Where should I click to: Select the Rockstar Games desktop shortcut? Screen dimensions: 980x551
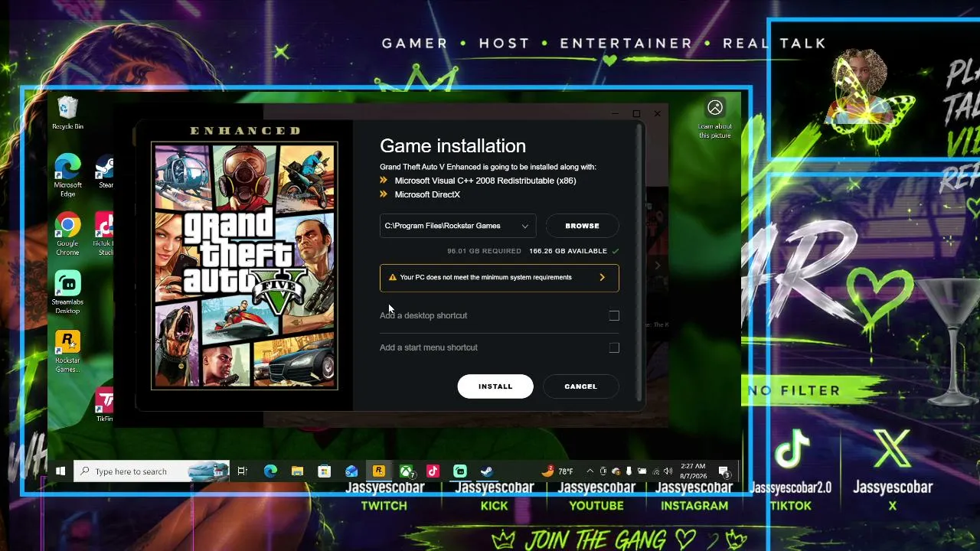point(67,351)
